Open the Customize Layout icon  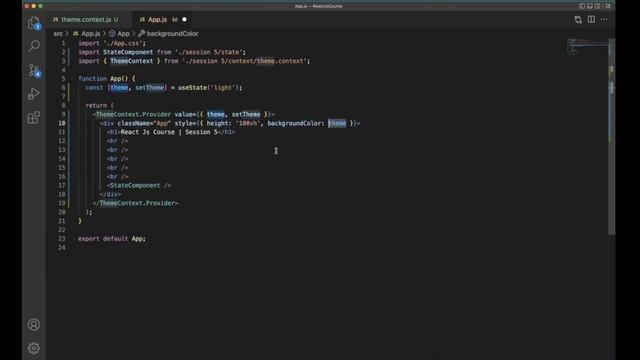[x=608, y=6]
